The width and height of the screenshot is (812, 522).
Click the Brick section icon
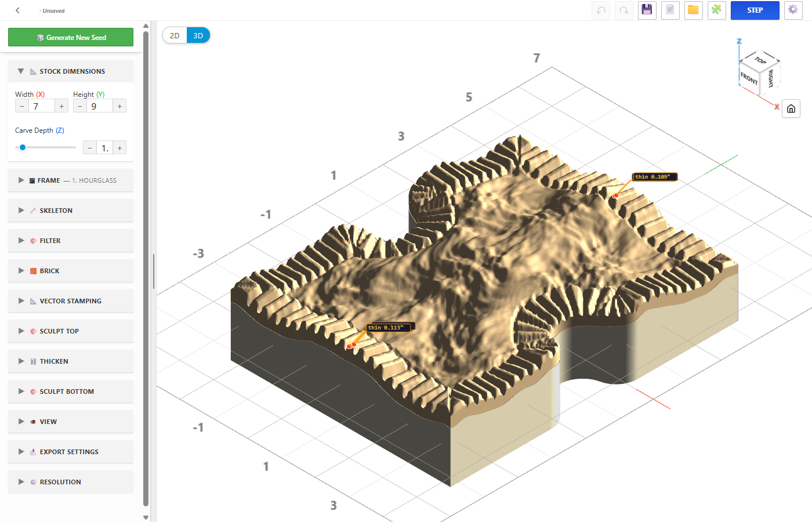click(x=33, y=271)
